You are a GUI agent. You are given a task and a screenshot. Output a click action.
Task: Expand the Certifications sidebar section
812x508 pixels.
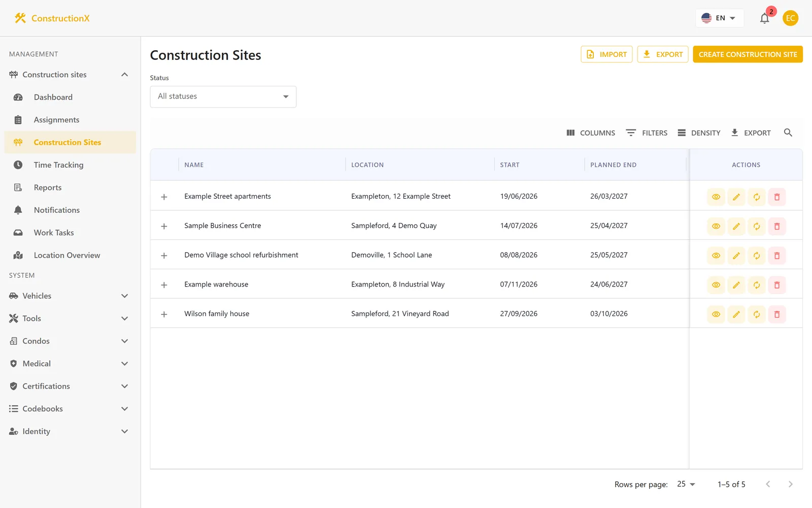(70, 386)
